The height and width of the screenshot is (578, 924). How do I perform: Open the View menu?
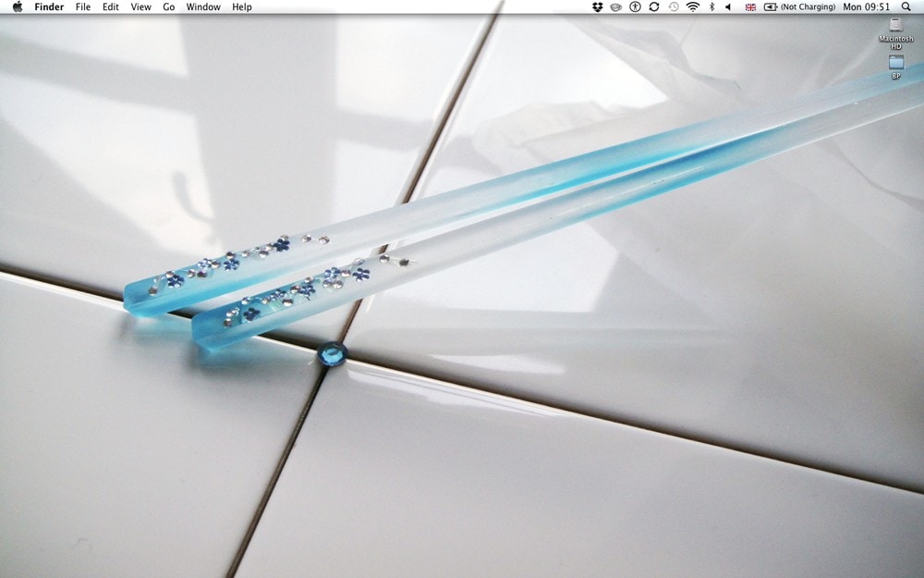[x=140, y=6]
